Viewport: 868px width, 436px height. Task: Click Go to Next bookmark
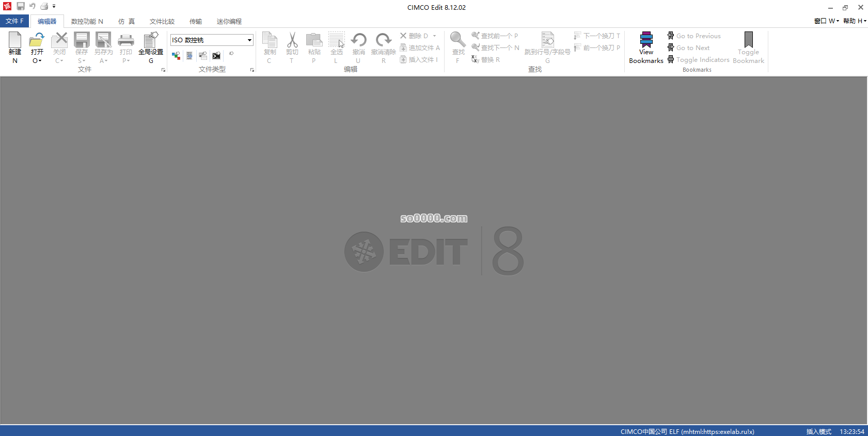(x=688, y=47)
